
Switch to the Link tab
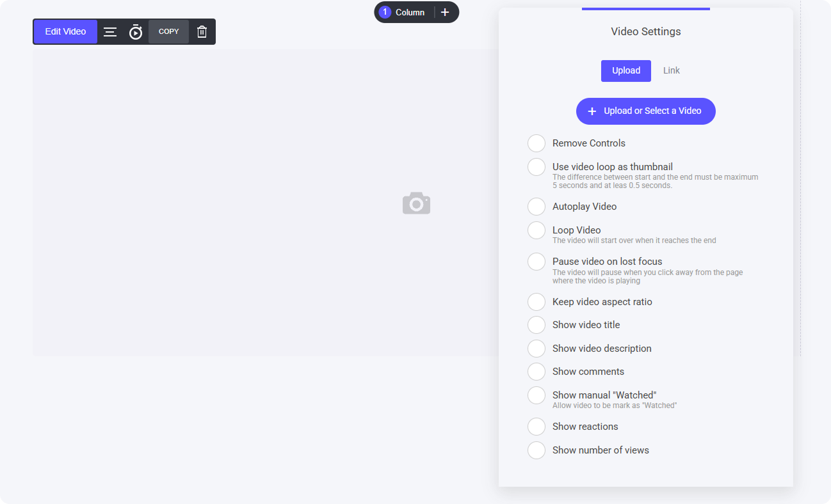point(671,71)
